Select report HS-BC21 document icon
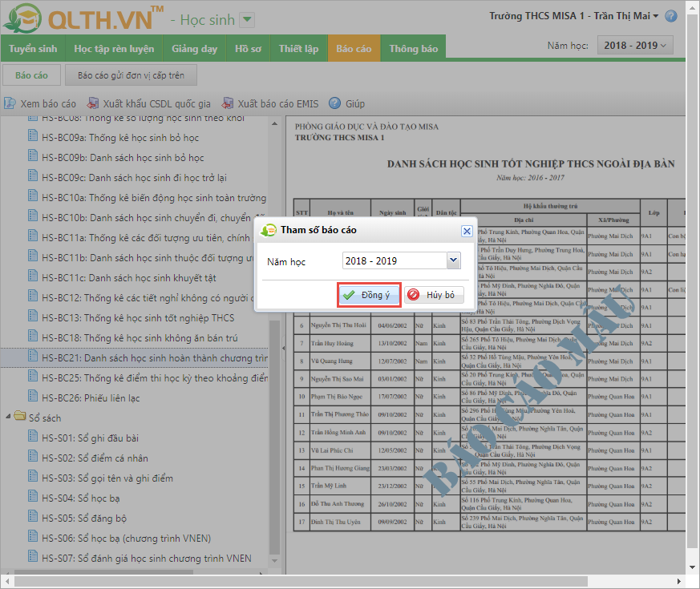 coord(33,356)
